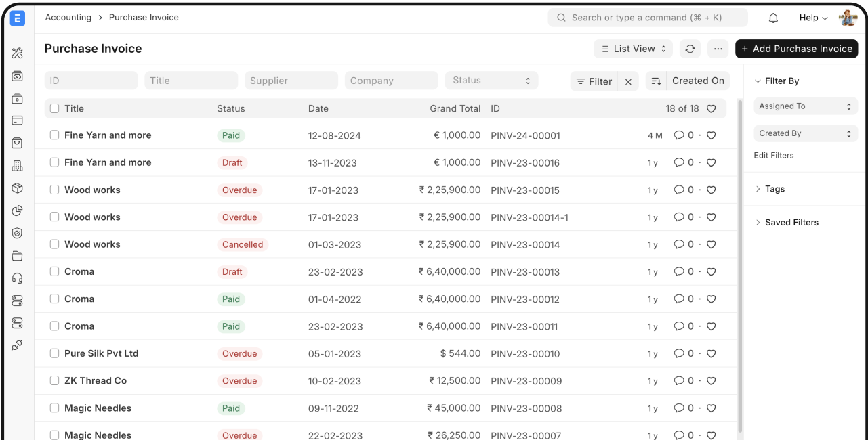This screenshot has height=440, width=868.
Task: Open Edit Filters in the Filter By panel
Action: pos(774,155)
